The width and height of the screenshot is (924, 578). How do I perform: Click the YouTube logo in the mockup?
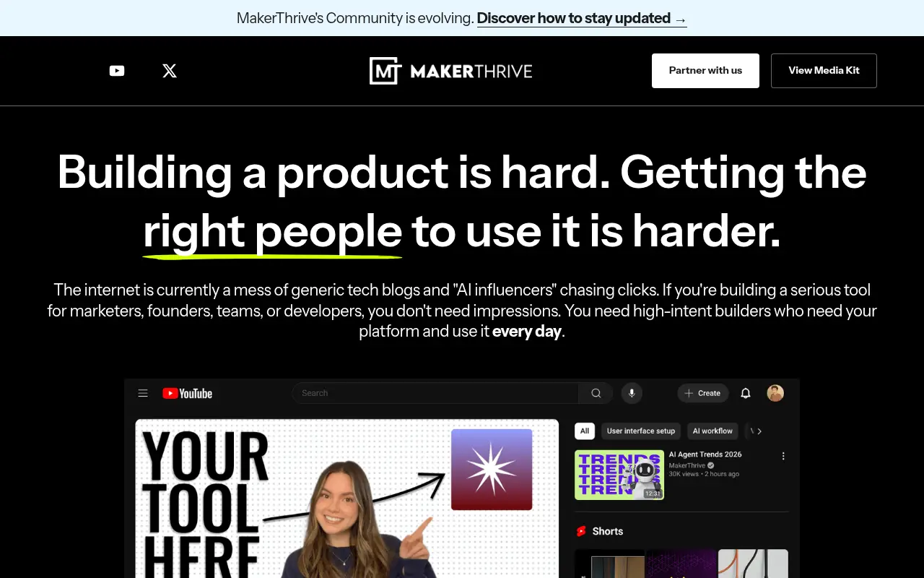click(188, 393)
